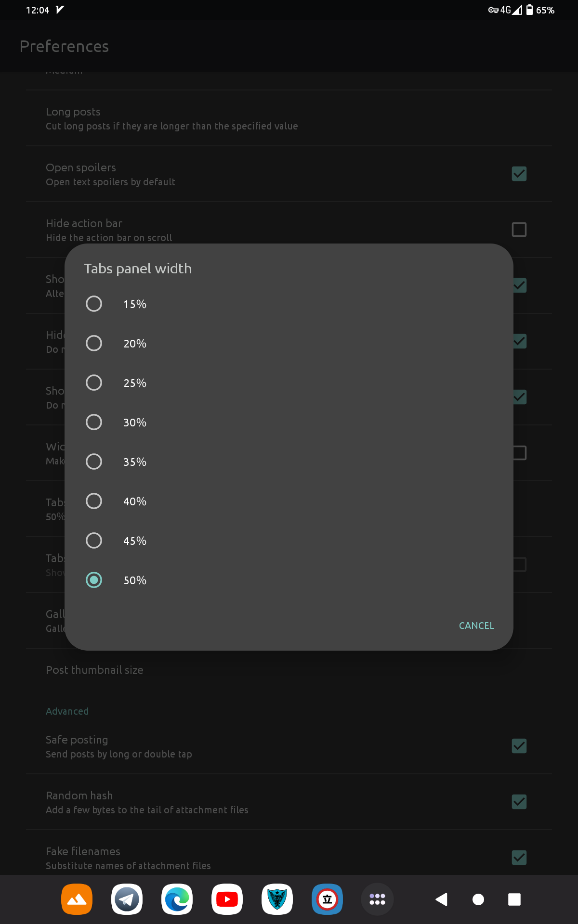
Task: Tap the Android back navigation button
Action: (441, 899)
